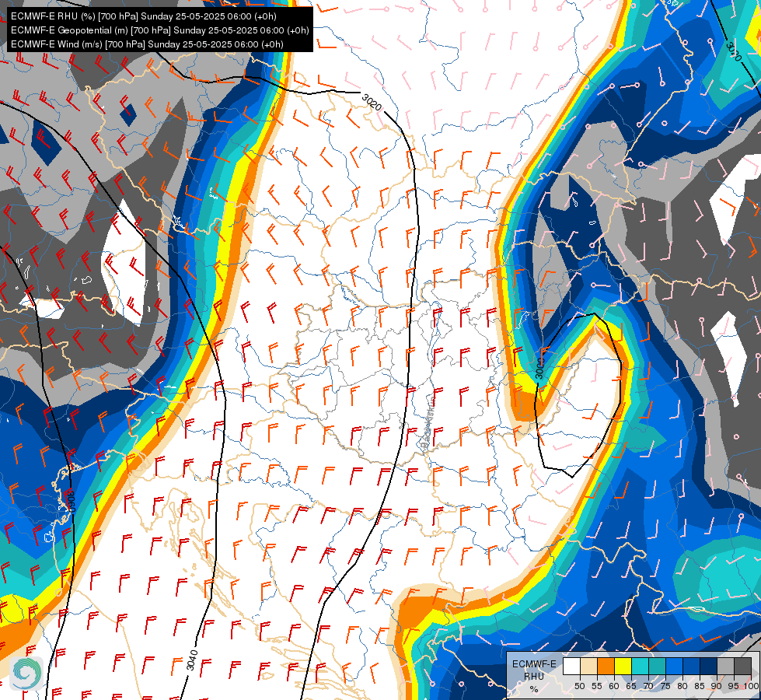This screenshot has width=761, height=700.
Task: Select the beige 50–55% legend swatch
Action: 588,667
